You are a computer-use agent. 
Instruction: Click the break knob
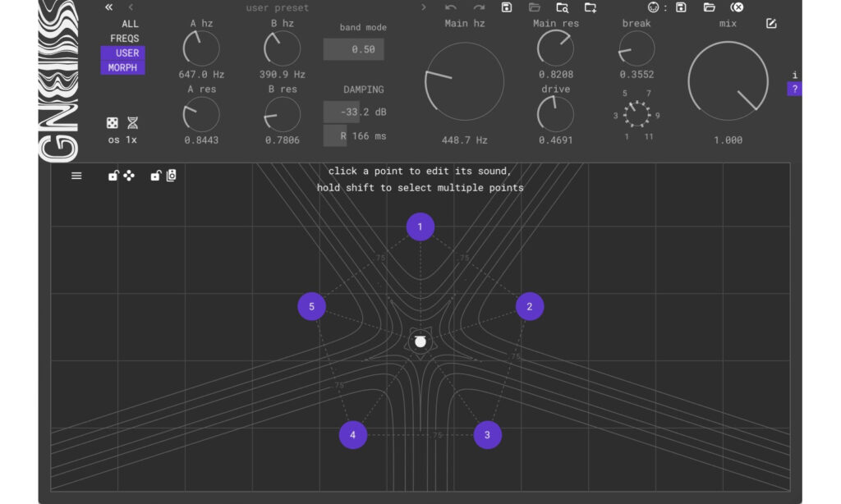(x=636, y=48)
